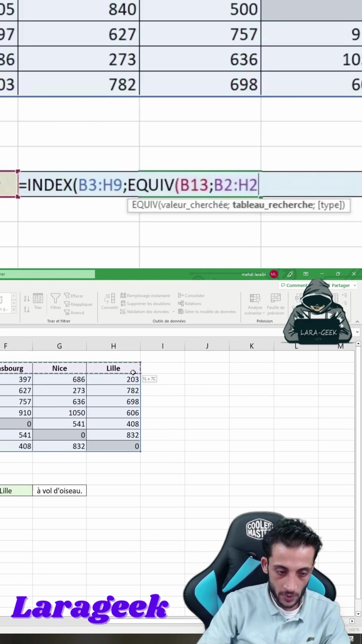Open the Trier sort dialog
This screenshot has height=644, width=362.
click(38, 302)
